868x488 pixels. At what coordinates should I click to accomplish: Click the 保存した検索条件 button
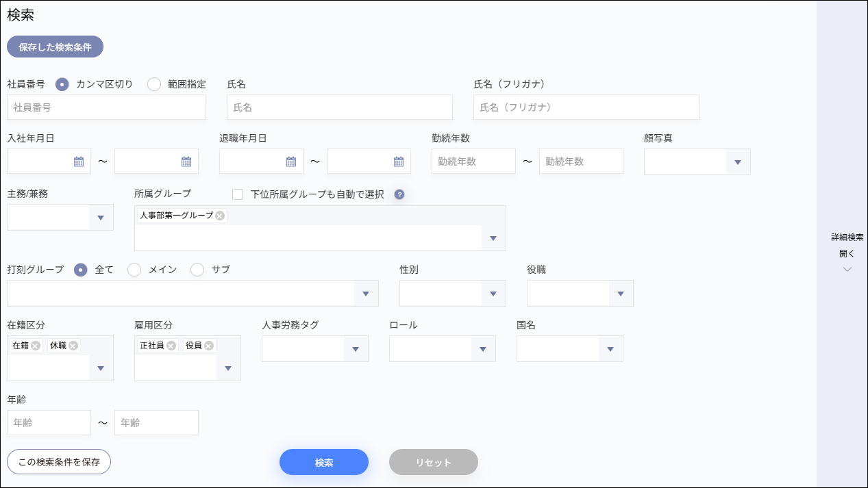(x=55, y=47)
